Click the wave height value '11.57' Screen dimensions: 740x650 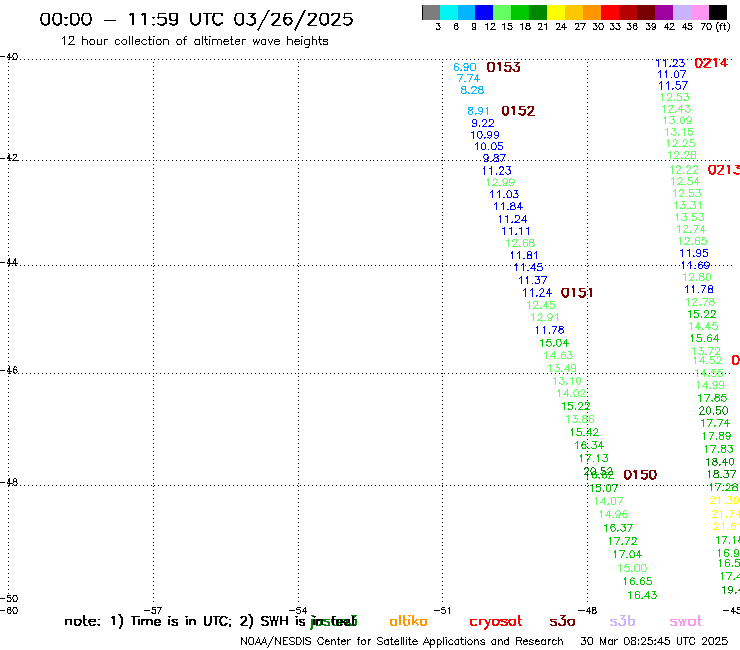pos(673,86)
